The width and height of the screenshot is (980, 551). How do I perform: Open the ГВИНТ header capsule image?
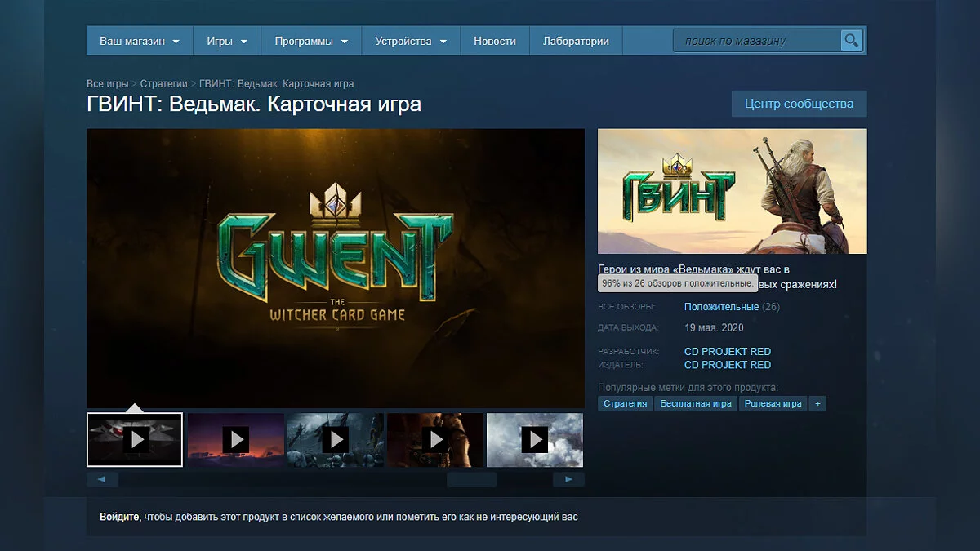click(733, 192)
